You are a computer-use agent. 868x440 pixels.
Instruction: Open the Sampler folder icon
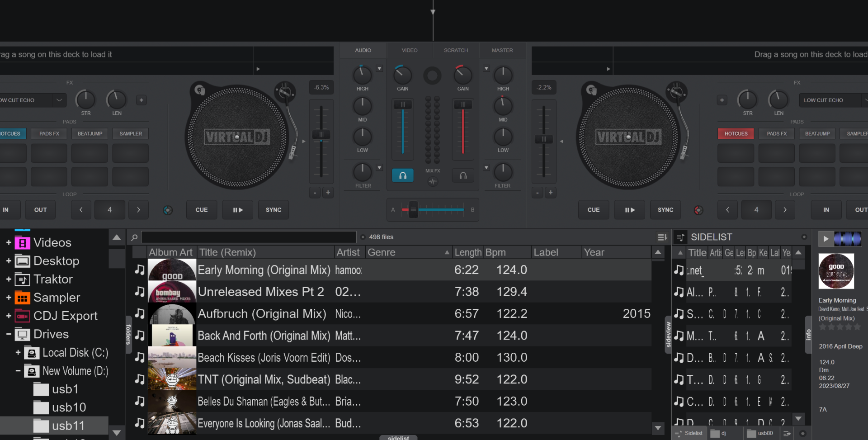[x=23, y=298]
